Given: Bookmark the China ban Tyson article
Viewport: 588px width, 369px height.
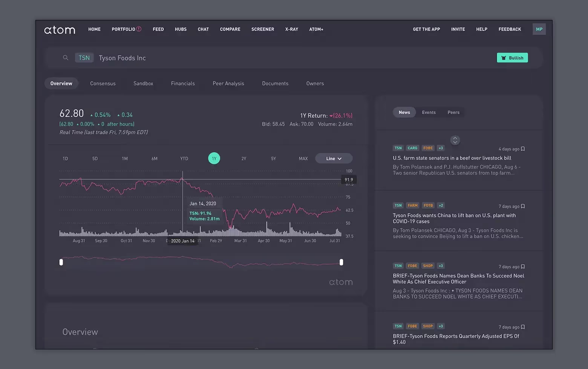Looking at the screenshot, I should coord(523,206).
